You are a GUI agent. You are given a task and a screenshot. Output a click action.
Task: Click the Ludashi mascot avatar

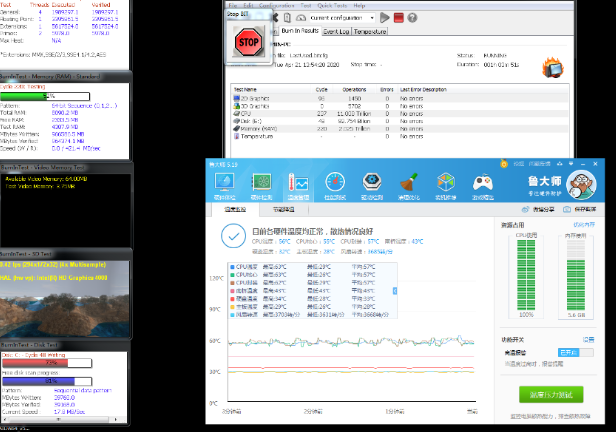582,185
